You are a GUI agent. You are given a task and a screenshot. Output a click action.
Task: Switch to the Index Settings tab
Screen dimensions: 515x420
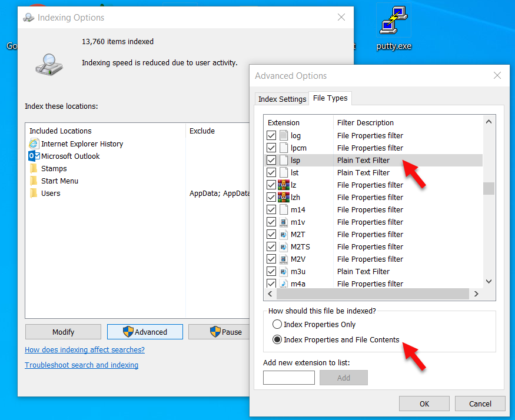[x=282, y=99]
